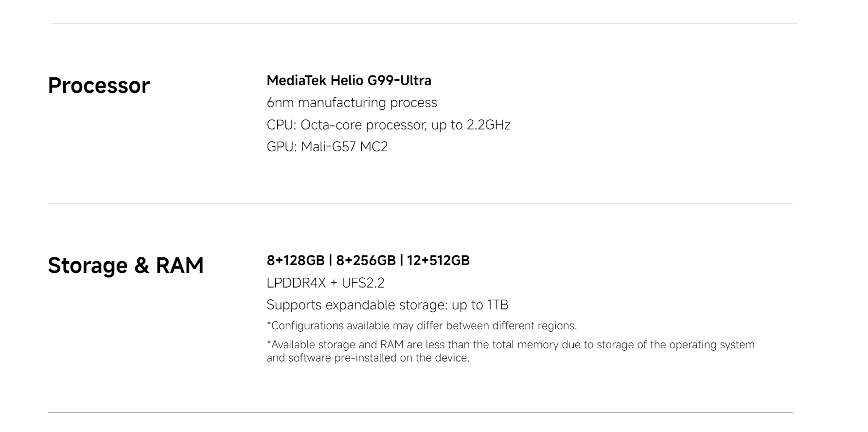The height and width of the screenshot is (432, 868).
Task: Click the CPU Octa-core processor text
Action: [347, 125]
